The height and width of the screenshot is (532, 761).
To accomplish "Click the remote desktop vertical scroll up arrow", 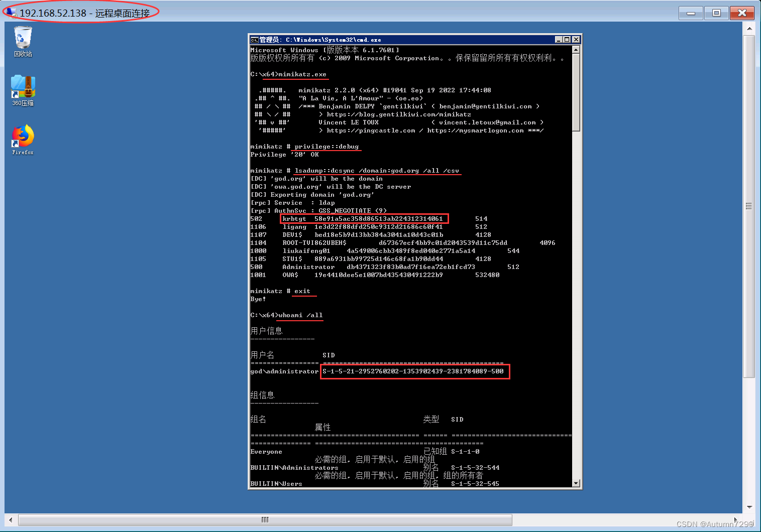I will (x=749, y=28).
